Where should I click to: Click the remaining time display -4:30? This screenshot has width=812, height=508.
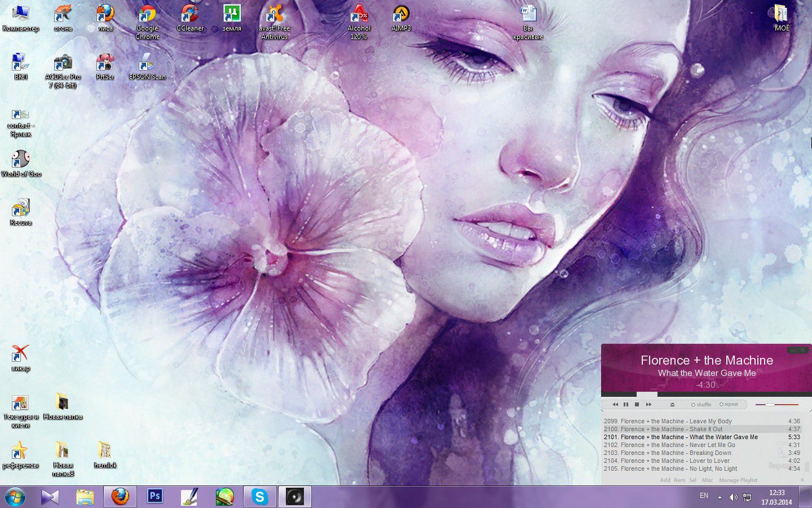pos(705,385)
